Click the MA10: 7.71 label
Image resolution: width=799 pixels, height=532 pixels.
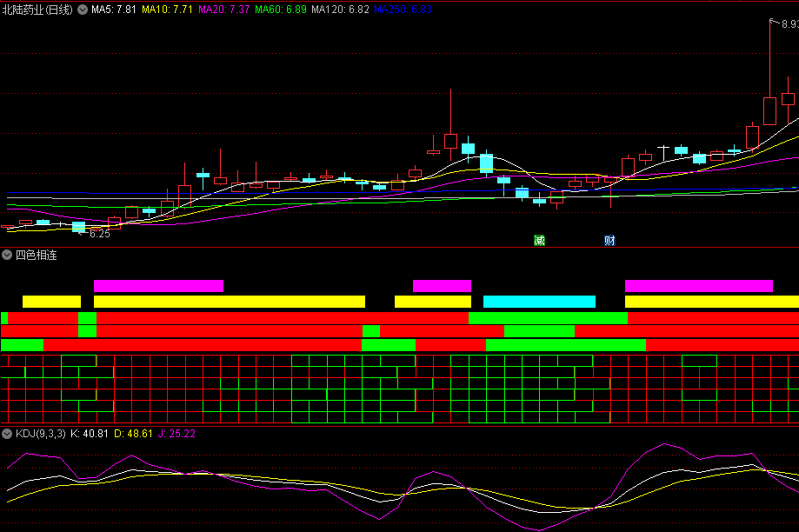pyautogui.click(x=167, y=10)
